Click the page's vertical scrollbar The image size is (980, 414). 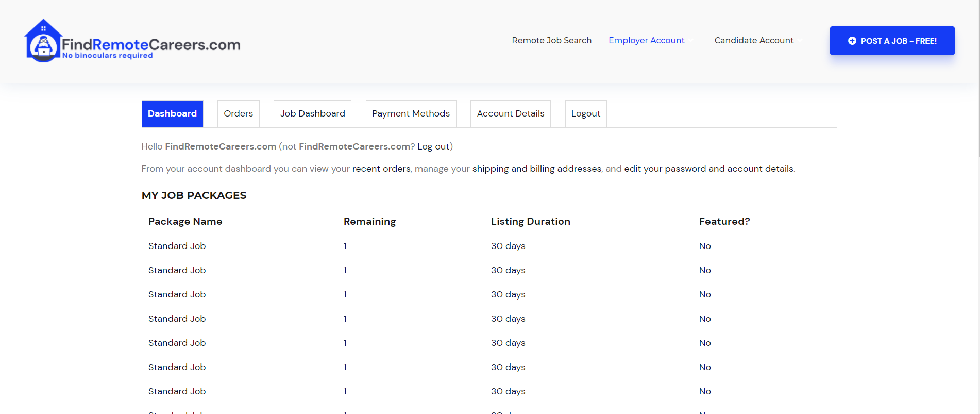tap(978, 77)
